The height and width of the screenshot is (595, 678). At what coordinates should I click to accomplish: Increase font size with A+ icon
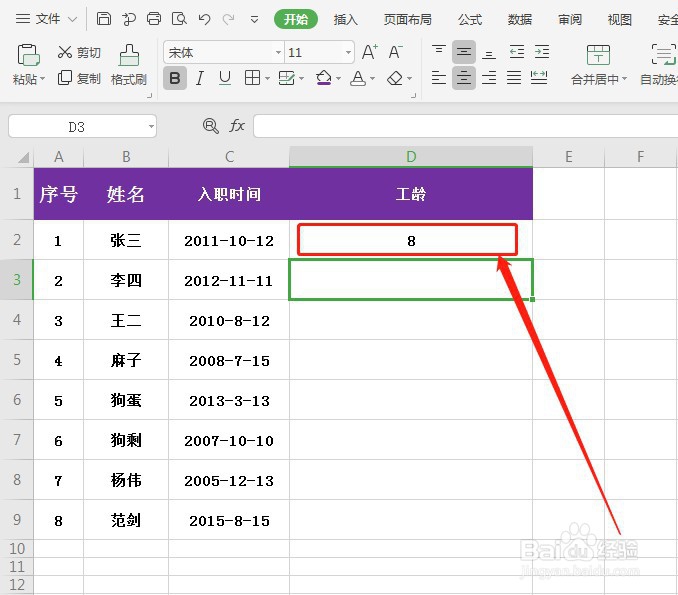click(370, 52)
